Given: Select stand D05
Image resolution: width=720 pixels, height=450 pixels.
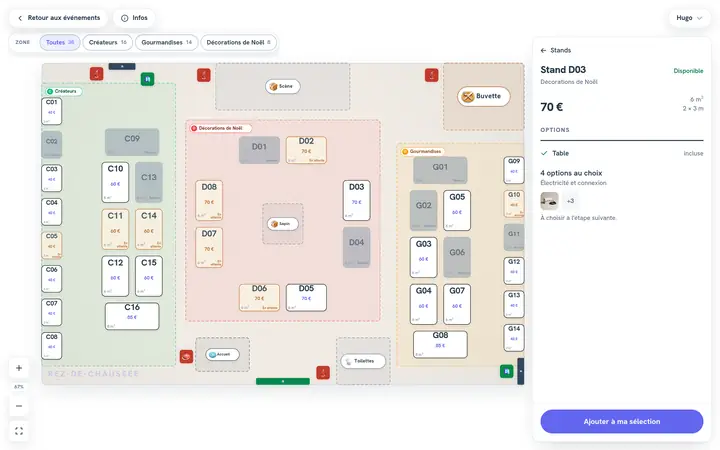Looking at the screenshot, I should (x=306, y=298).
